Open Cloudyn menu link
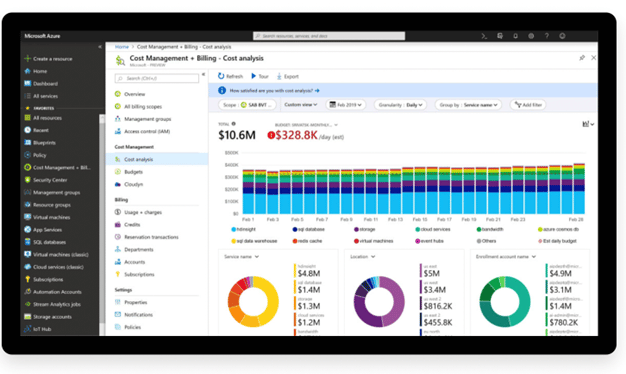 pos(129,184)
